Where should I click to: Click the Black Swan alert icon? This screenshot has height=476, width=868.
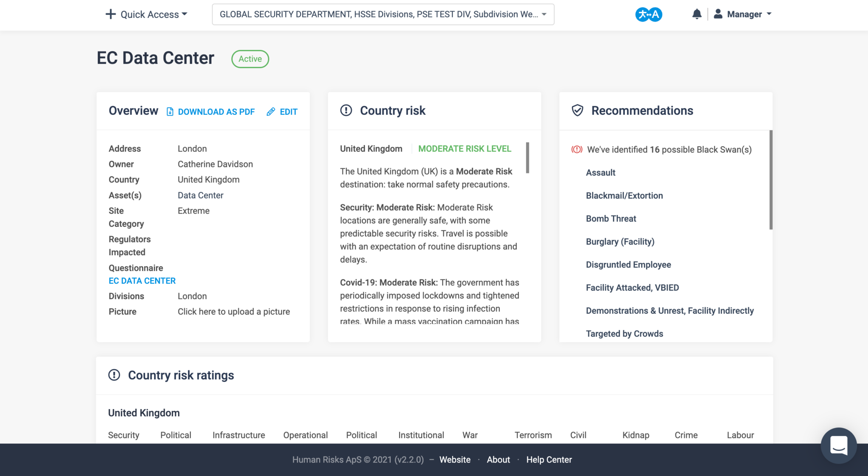577,150
